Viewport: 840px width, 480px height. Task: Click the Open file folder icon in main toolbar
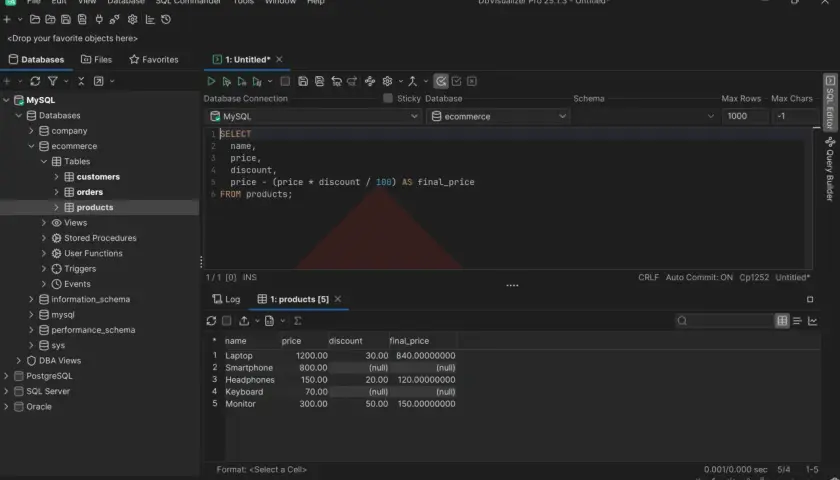click(35, 19)
